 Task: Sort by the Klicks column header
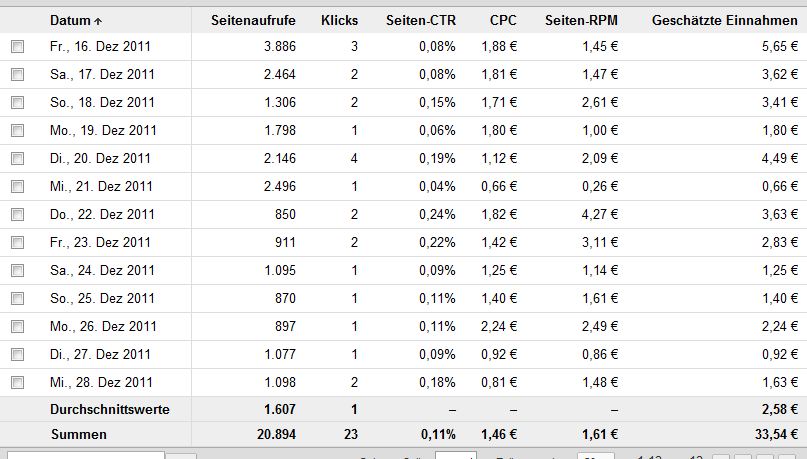339,21
